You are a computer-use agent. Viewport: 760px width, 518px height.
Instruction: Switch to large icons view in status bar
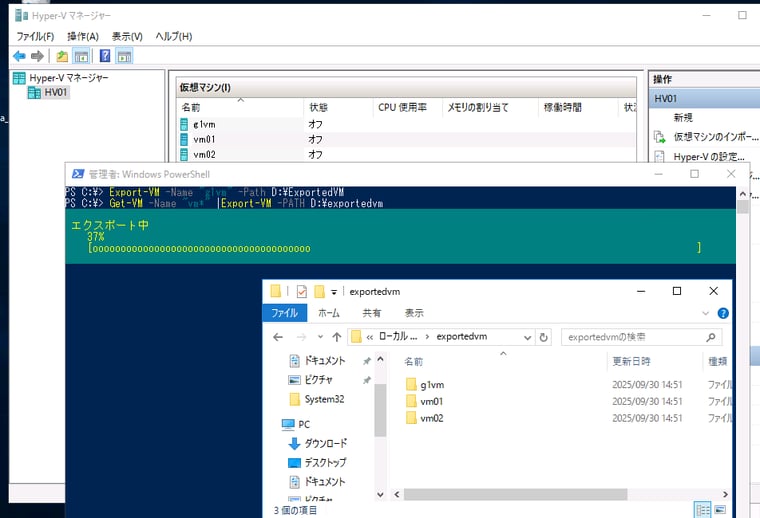[x=720, y=510]
